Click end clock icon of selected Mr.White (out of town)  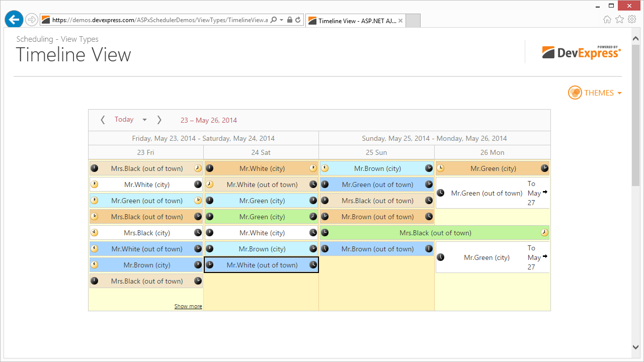tap(313, 265)
